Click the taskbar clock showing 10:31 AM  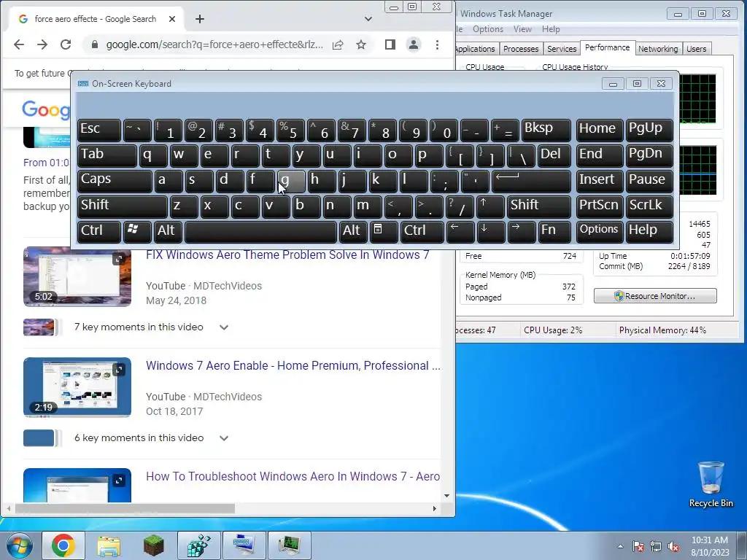point(709,546)
